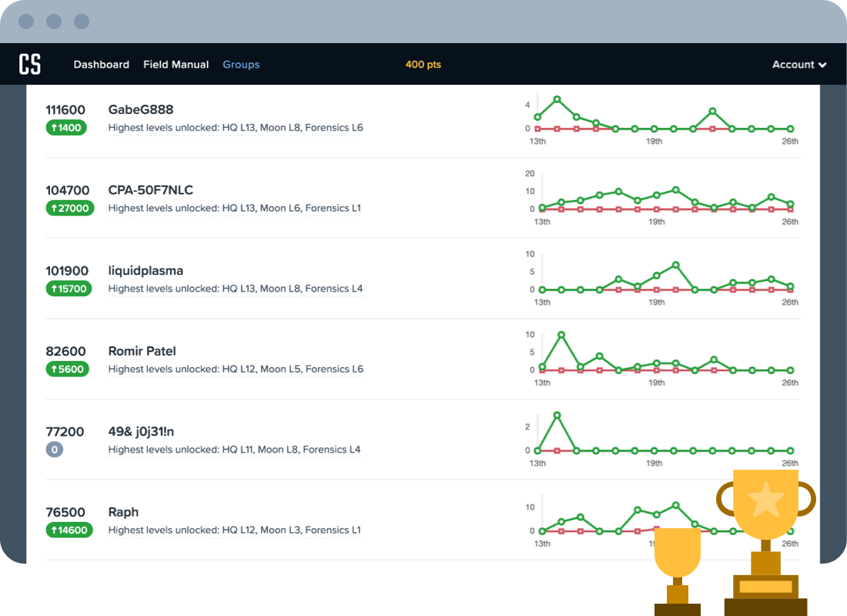Click liquidplasma's +15700 point badge
Viewport: 847px width, 616px height.
(69, 288)
